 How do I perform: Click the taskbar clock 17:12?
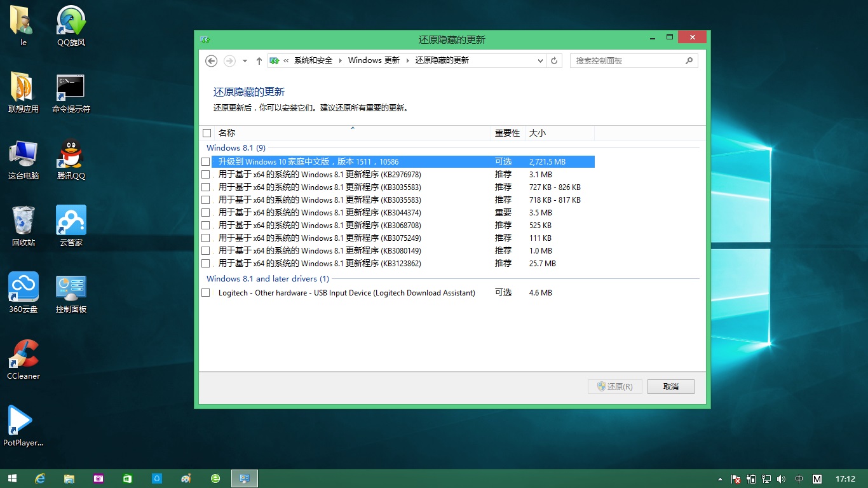click(x=845, y=479)
